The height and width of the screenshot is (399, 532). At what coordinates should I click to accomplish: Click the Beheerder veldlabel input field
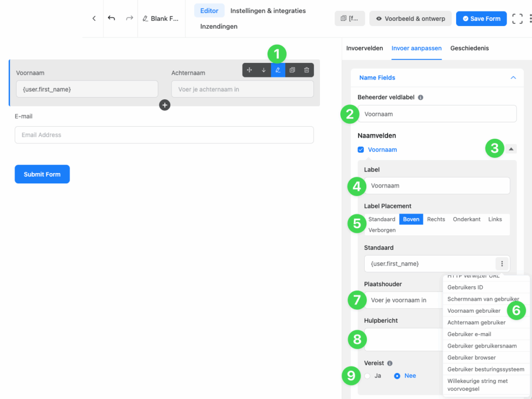tap(437, 114)
